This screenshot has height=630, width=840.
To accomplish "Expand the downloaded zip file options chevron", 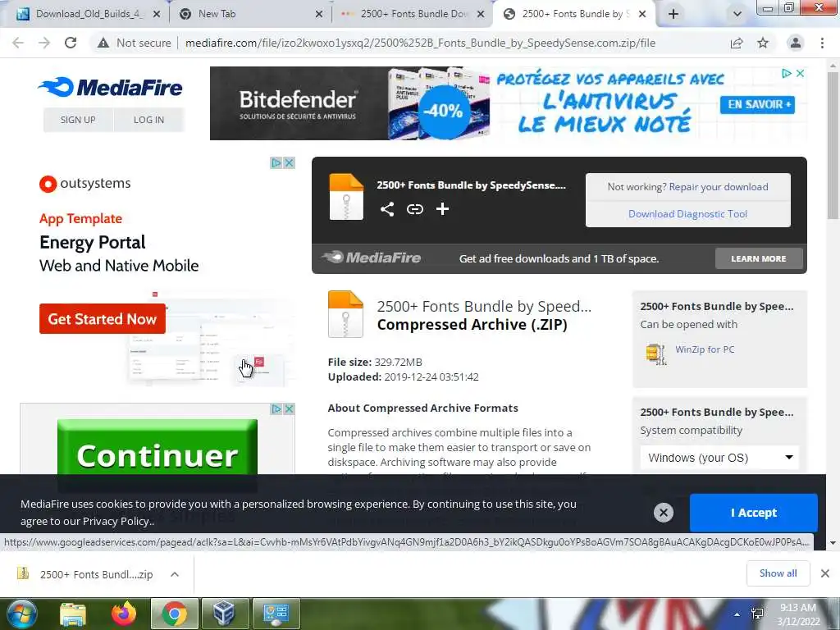I will pyautogui.click(x=175, y=574).
